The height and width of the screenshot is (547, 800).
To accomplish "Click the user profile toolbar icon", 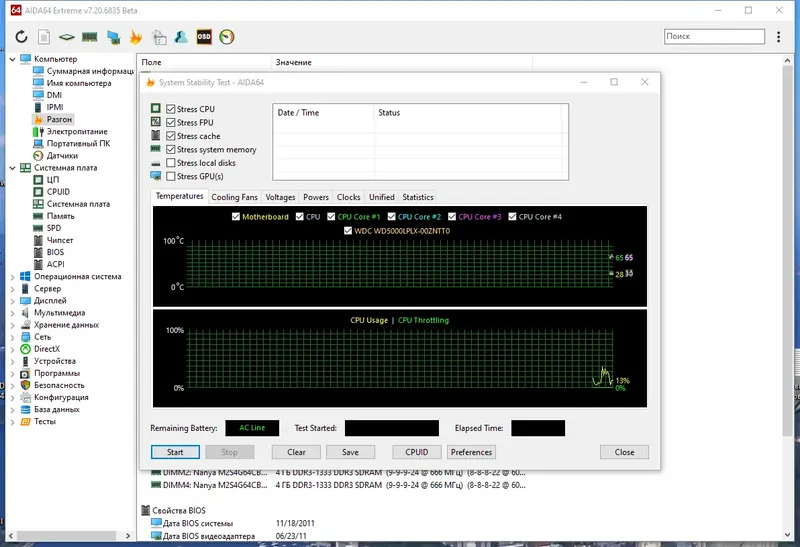I will pos(181,37).
